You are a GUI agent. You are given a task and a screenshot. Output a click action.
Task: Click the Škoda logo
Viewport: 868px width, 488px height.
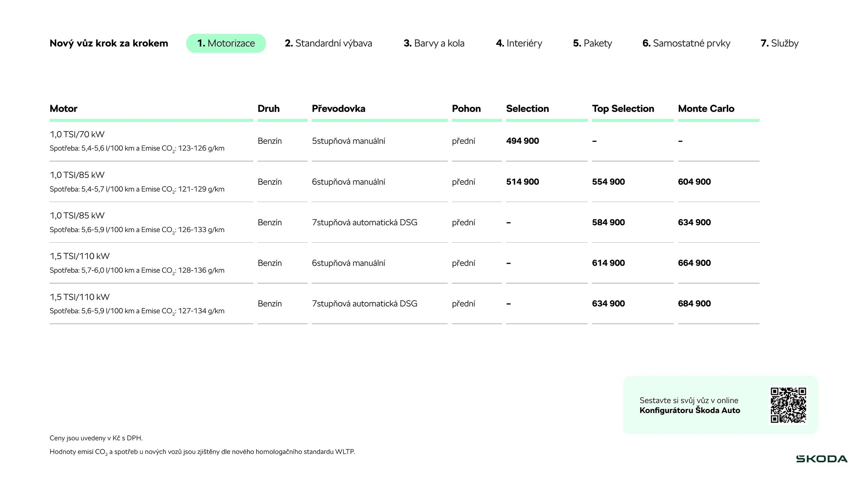[x=822, y=459]
